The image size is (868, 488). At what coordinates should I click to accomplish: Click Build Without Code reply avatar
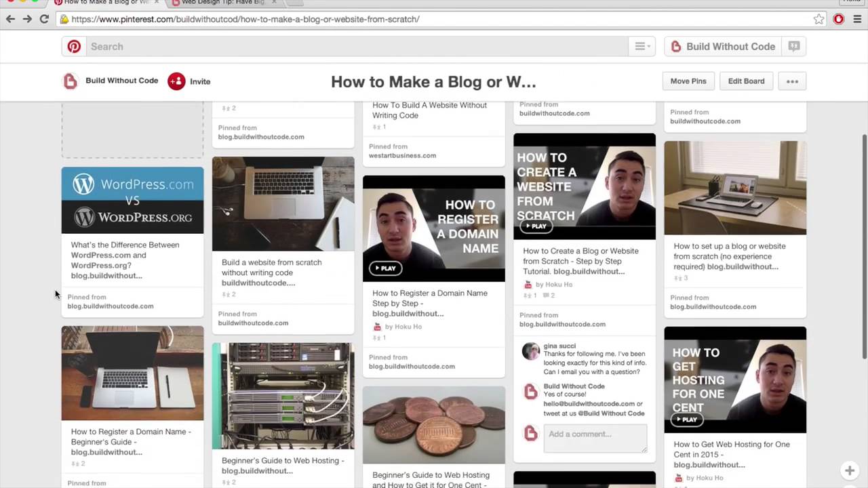coord(530,392)
